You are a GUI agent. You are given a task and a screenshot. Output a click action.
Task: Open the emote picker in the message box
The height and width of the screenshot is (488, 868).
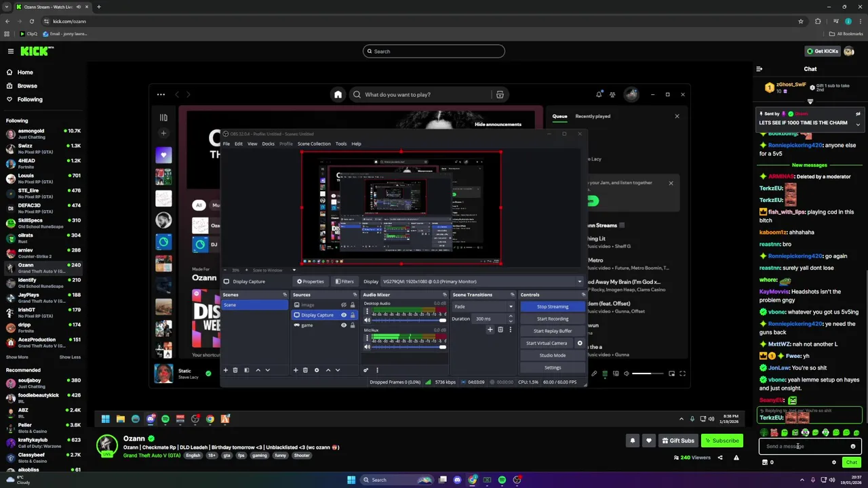point(853,447)
